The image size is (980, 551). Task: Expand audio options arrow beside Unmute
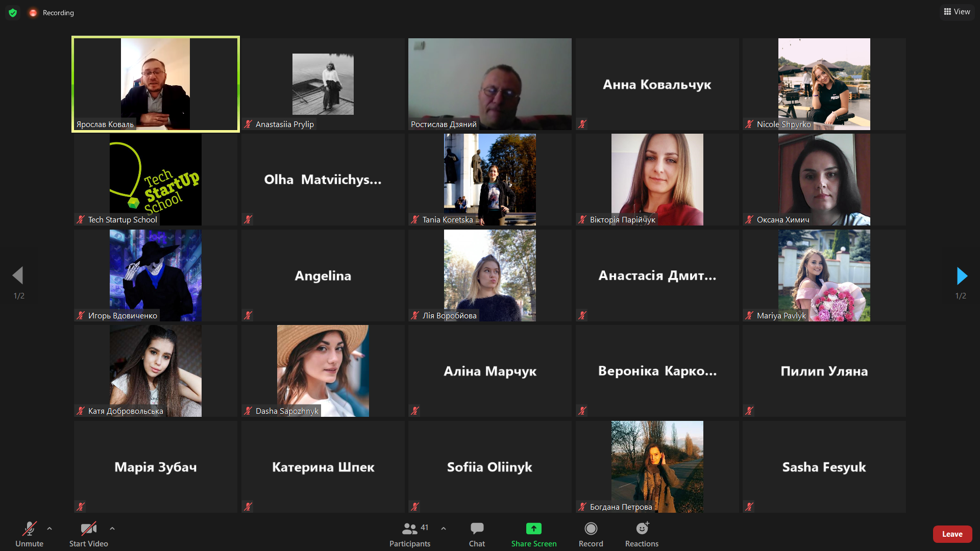(50, 529)
